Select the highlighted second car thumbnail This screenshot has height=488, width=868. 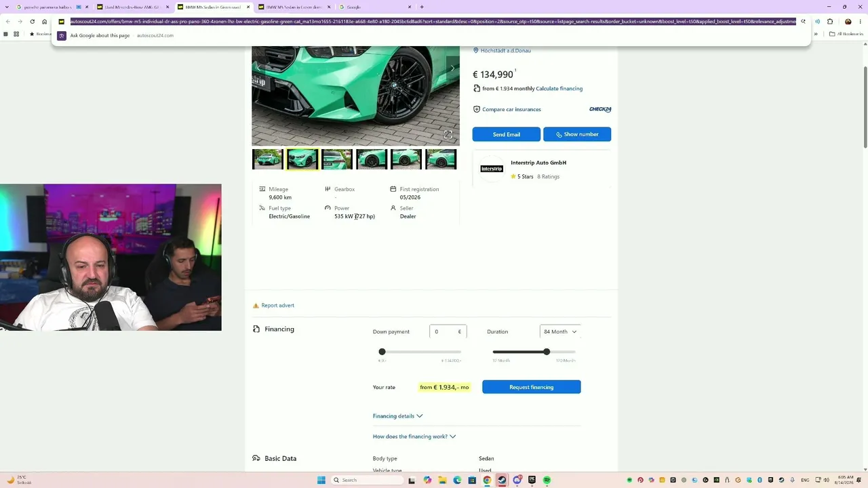tap(302, 159)
